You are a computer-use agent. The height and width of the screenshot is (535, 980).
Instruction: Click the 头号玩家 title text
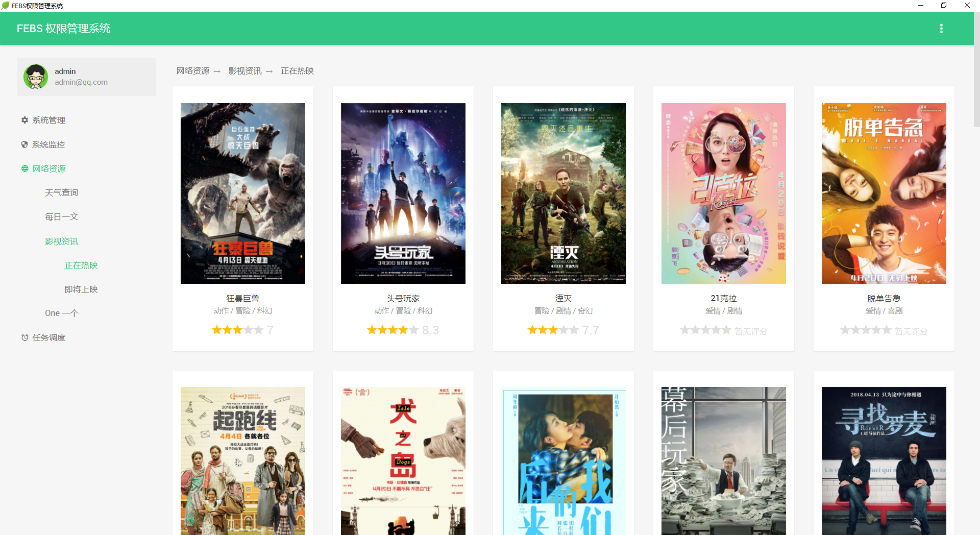(x=403, y=298)
